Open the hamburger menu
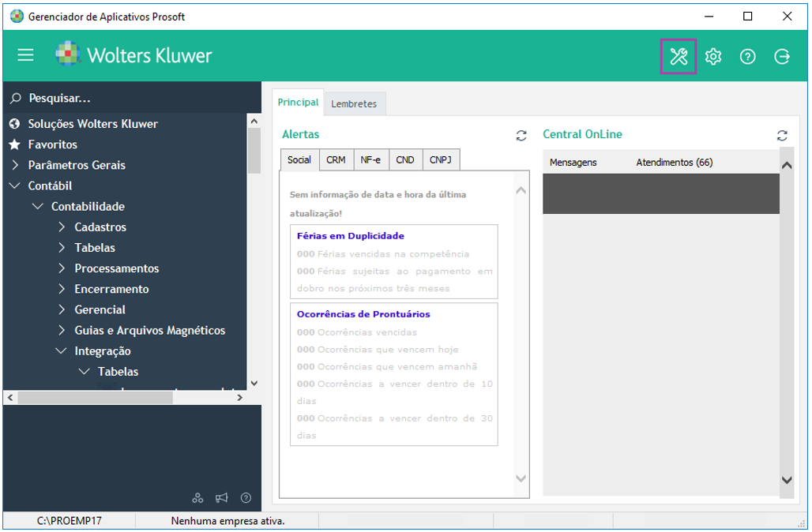812x532 pixels. pos(25,54)
